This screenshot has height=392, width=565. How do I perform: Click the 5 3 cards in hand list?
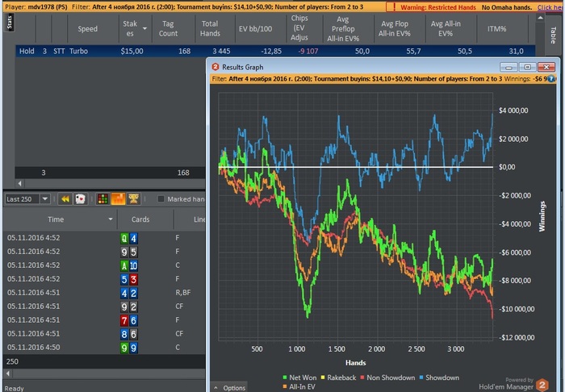point(129,279)
